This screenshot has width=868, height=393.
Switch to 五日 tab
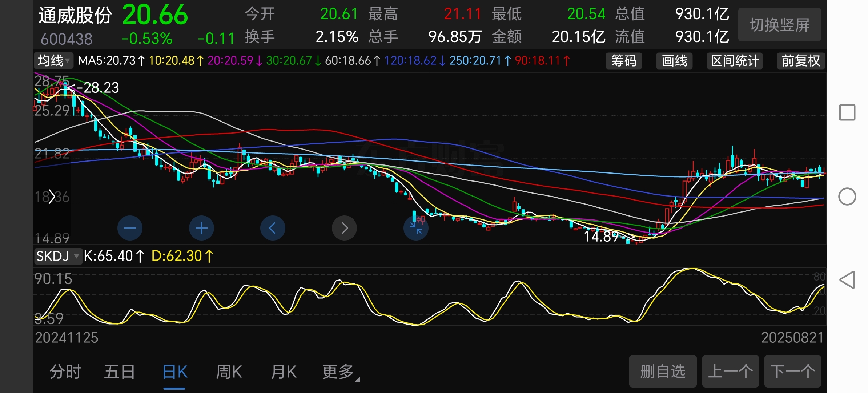point(120,372)
